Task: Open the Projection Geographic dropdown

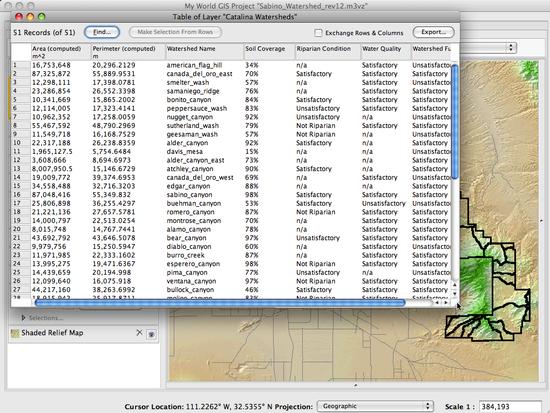Action: pos(375,406)
